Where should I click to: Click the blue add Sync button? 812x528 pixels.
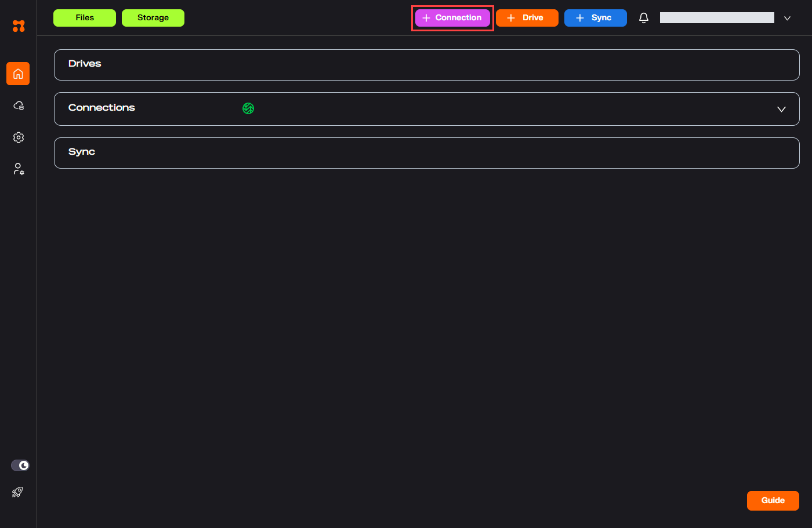(x=595, y=18)
